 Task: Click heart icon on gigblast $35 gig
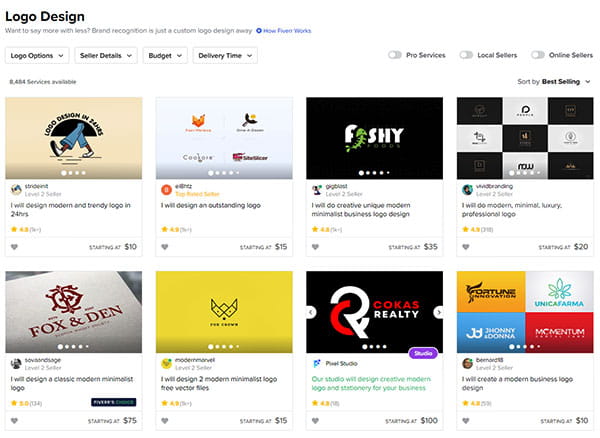[315, 247]
